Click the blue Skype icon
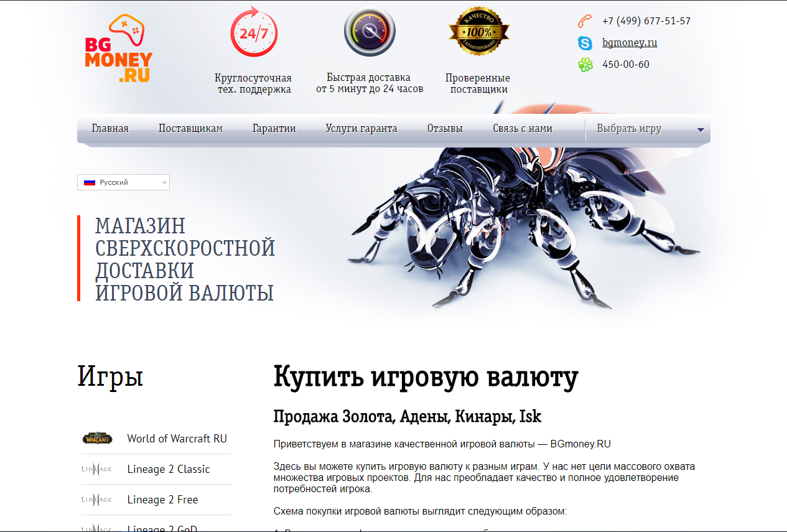Screen dimensions: 787x532 tap(585, 43)
